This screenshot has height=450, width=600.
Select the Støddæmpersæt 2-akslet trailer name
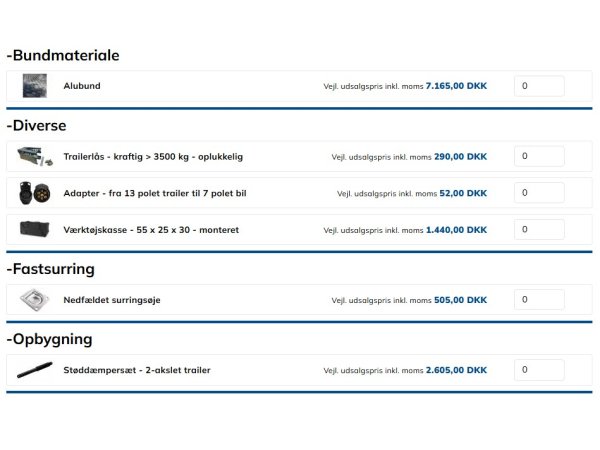pyautogui.click(x=136, y=370)
